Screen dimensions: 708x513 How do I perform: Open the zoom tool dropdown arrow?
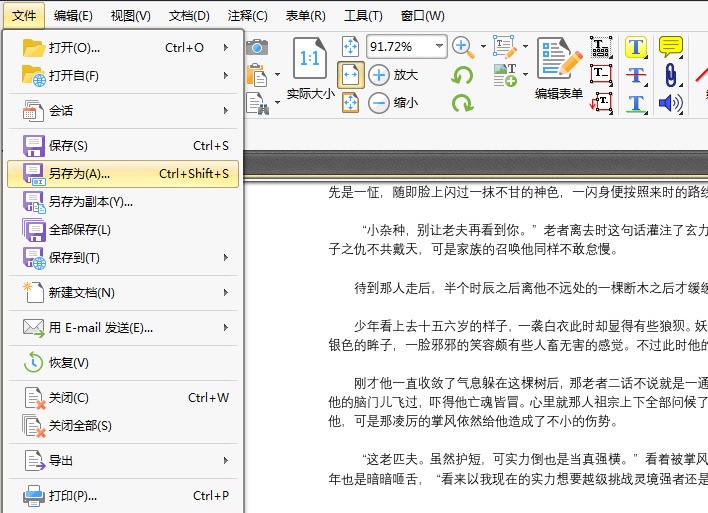(x=483, y=47)
